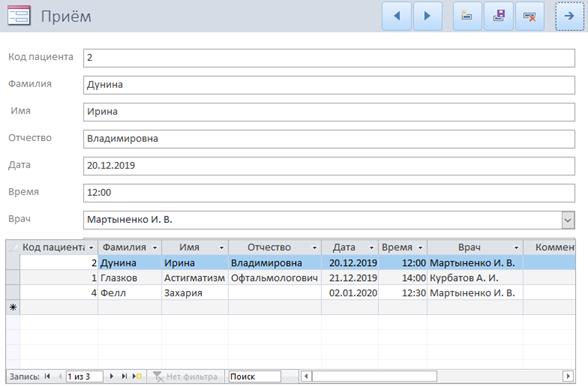Open Имя column filter dropdown arrow
This screenshot has height=387, width=588.
[222, 248]
